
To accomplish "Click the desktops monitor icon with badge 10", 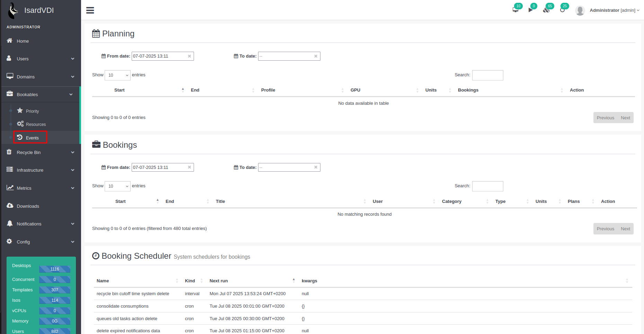I will (x=515, y=10).
